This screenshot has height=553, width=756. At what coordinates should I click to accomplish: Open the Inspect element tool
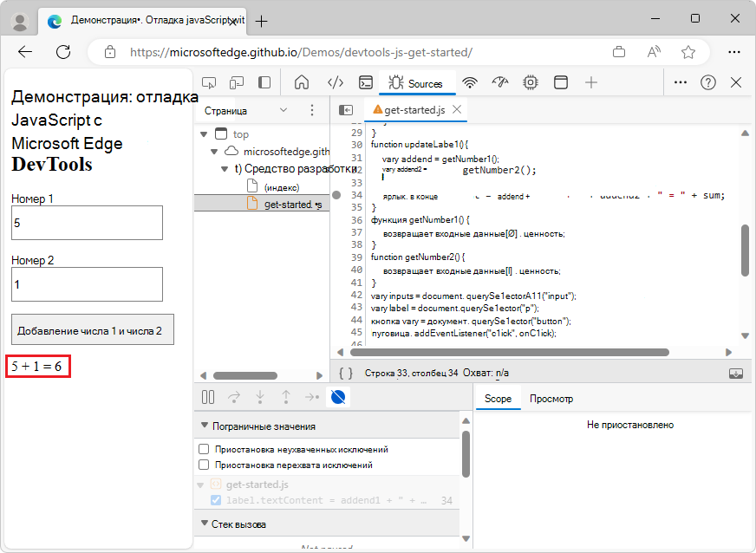[209, 83]
